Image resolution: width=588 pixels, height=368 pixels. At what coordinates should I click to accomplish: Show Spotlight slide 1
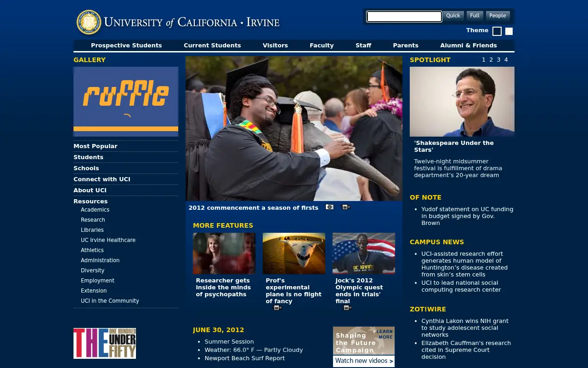pos(484,60)
